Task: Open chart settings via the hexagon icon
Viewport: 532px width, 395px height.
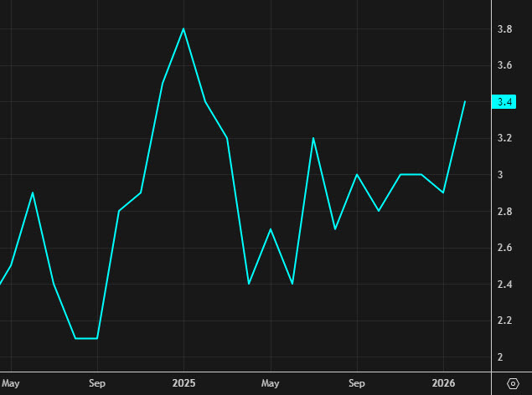Action: click(x=513, y=383)
